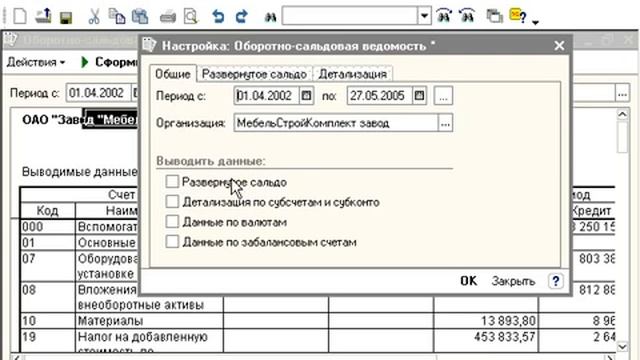
Task: Open Print Preview from the toolbar
Action: pyautogui.click(x=191, y=17)
